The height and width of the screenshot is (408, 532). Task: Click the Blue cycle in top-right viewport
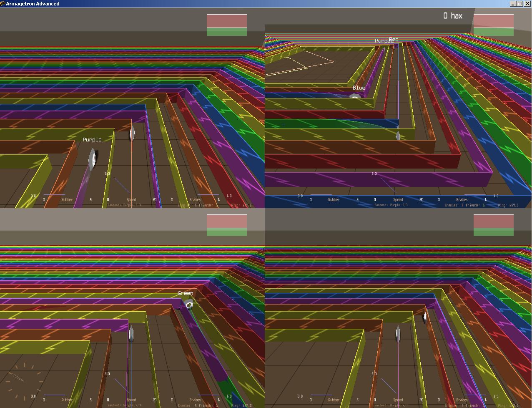click(x=355, y=97)
